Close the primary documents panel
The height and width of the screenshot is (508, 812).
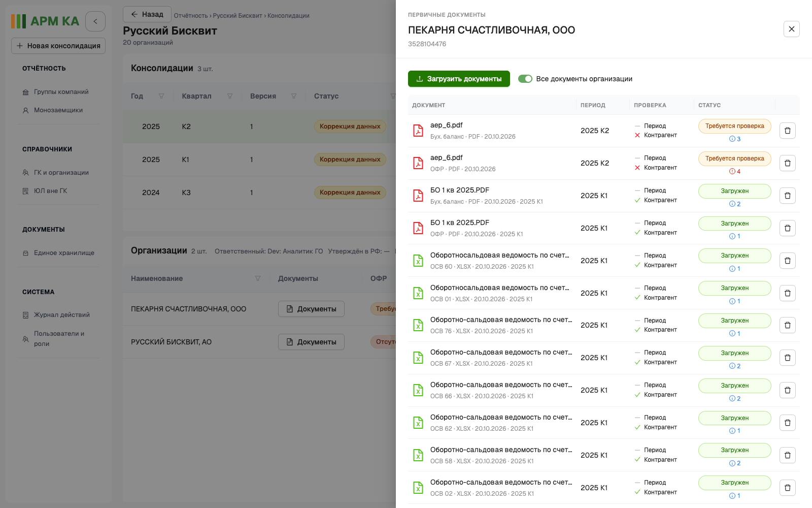pyautogui.click(x=791, y=29)
